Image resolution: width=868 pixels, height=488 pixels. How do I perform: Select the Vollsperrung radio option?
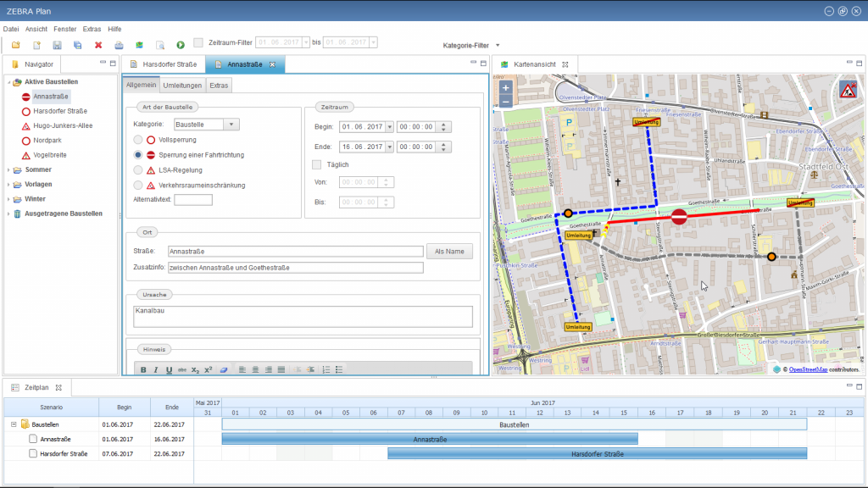pos(138,140)
